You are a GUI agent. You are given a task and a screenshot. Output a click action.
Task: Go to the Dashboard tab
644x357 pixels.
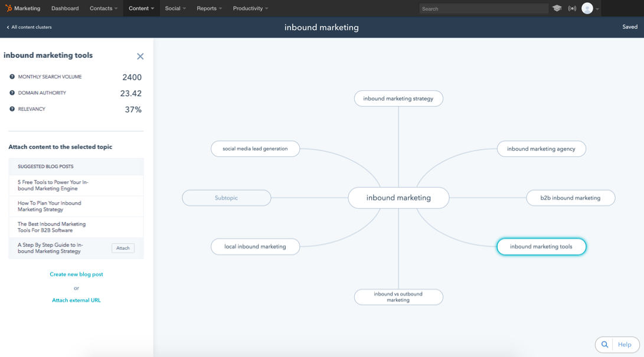coord(65,8)
